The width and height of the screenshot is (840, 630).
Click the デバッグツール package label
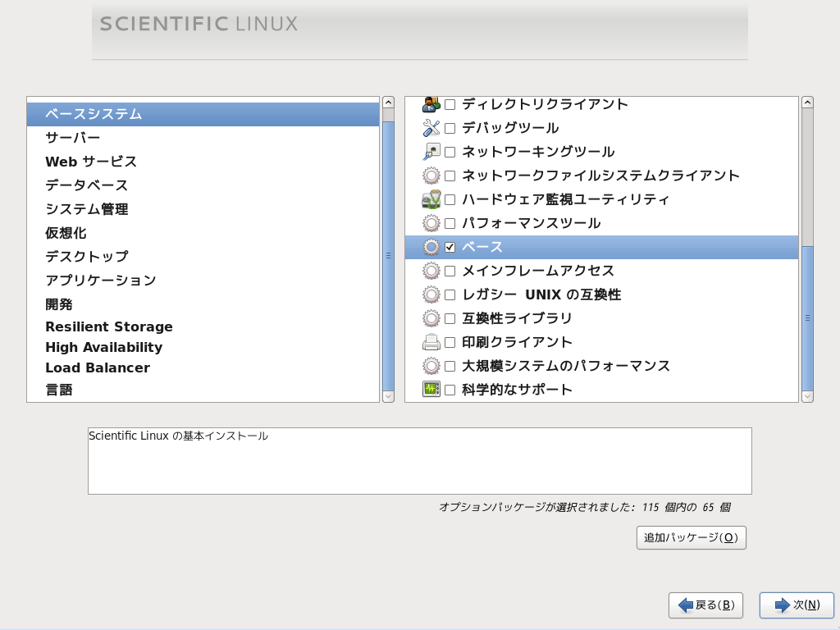click(x=510, y=128)
